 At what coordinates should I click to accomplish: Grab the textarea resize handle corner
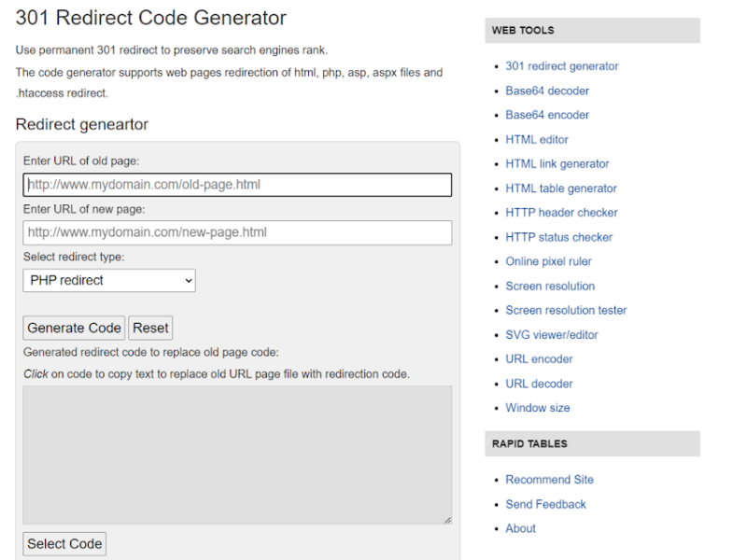point(447,519)
